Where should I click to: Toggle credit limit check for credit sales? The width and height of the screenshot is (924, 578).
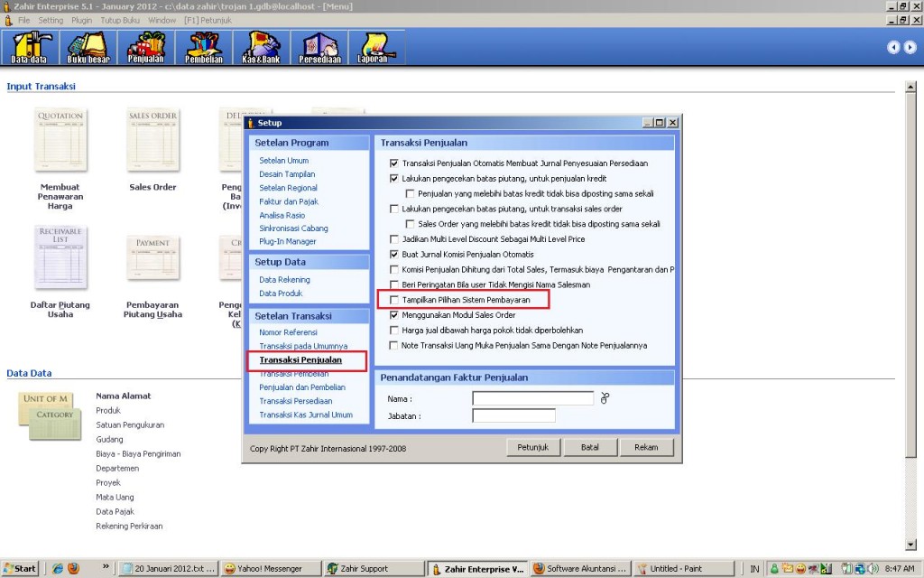point(394,178)
